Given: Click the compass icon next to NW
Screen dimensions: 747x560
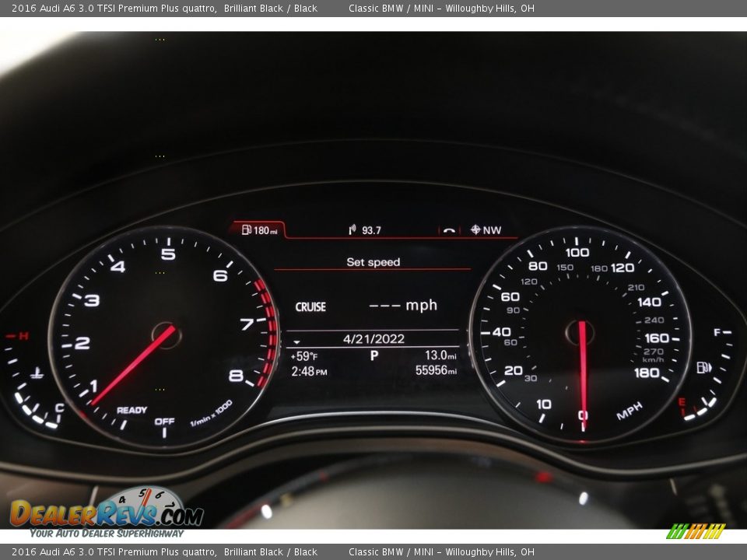Looking at the screenshot, I should point(475,230).
